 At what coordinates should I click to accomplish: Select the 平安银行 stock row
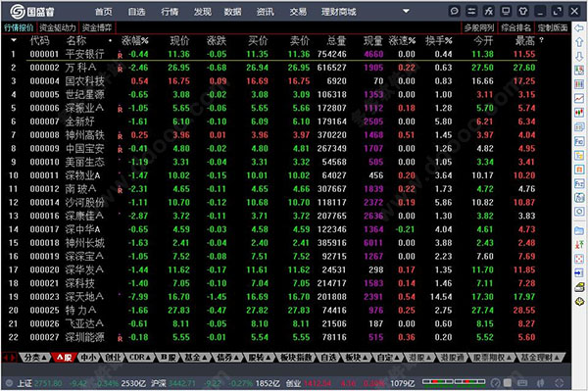pos(269,54)
